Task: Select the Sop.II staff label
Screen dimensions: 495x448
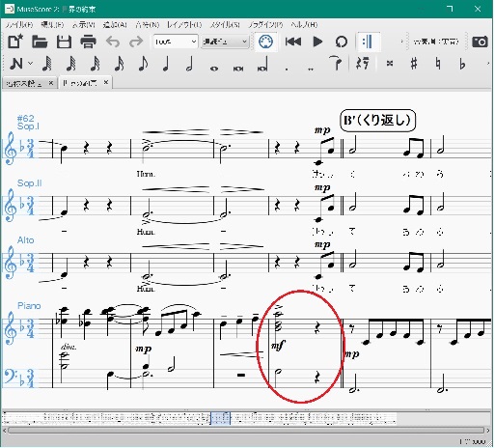Action: (x=29, y=183)
